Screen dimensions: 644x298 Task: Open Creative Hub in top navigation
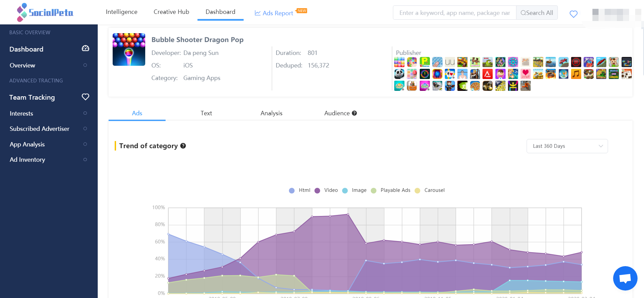click(x=171, y=12)
